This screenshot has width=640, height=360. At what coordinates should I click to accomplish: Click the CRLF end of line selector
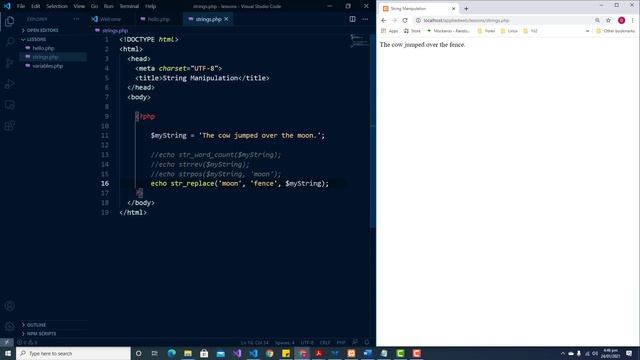tap(325, 342)
